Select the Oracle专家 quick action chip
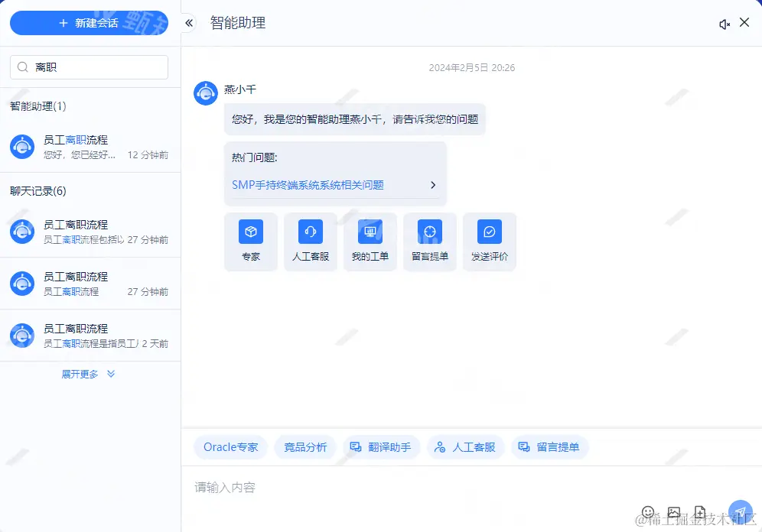762x532 pixels. [230, 447]
